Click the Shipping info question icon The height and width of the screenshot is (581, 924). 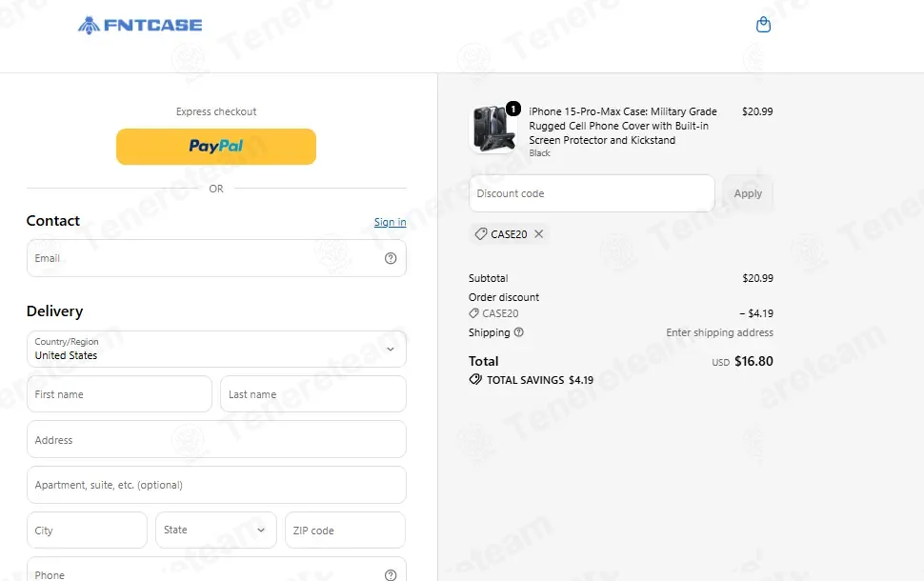[x=518, y=332]
